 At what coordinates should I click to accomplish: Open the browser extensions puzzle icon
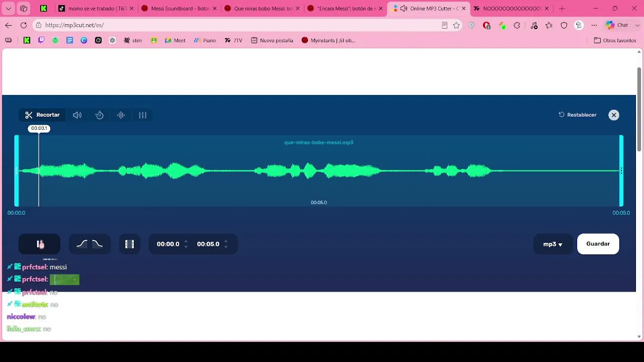(x=517, y=25)
